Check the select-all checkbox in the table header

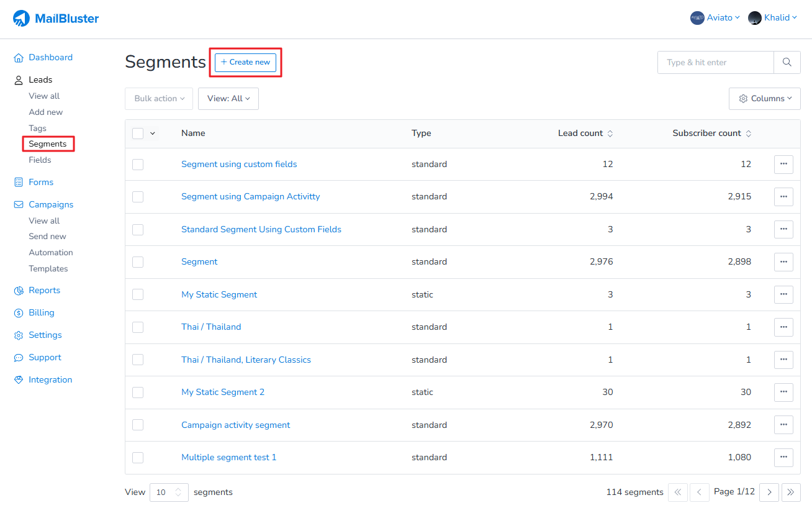pyautogui.click(x=137, y=133)
